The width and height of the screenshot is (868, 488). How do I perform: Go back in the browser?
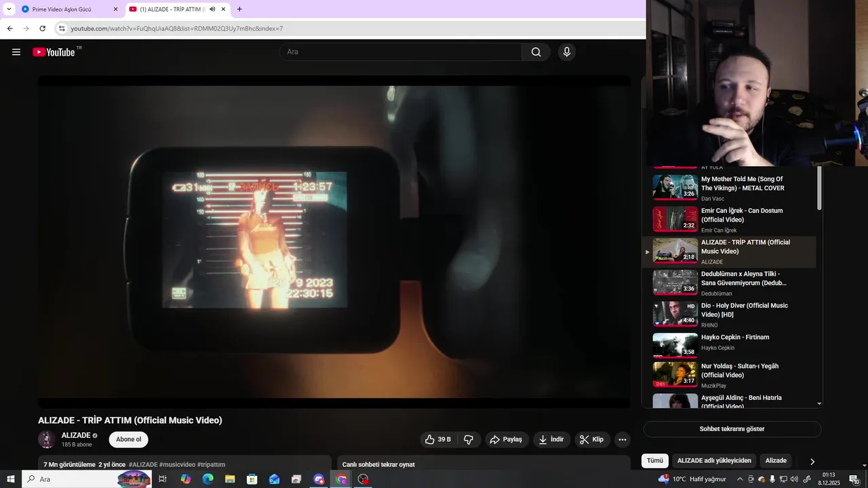click(9, 28)
